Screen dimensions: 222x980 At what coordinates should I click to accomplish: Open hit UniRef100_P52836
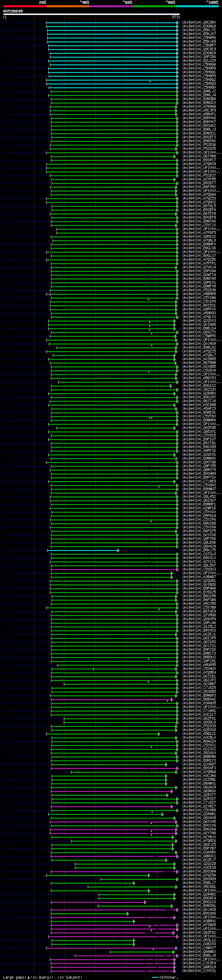coord(199,145)
